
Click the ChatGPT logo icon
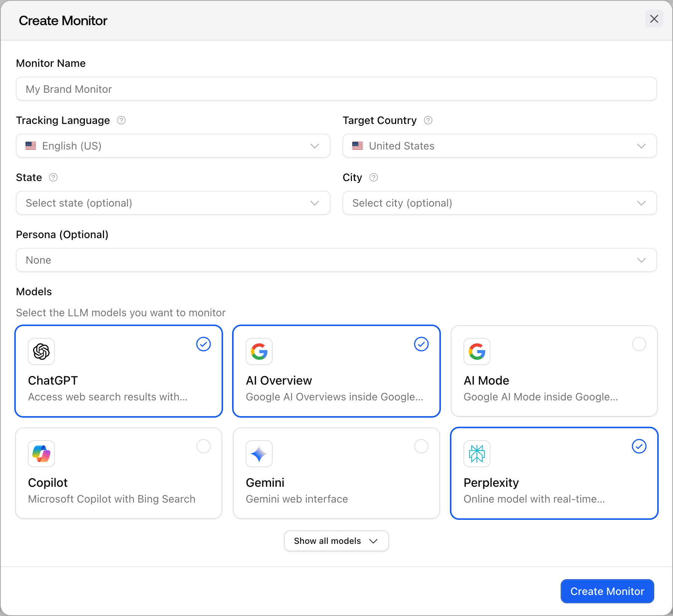tap(41, 352)
